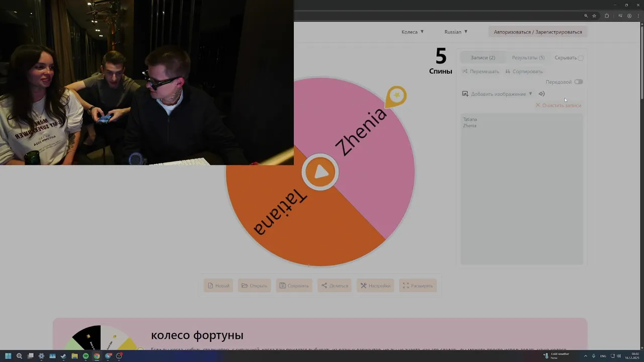The width and height of the screenshot is (644, 362).
Task: Click the browser zoom magnifier icon
Action: point(586,16)
